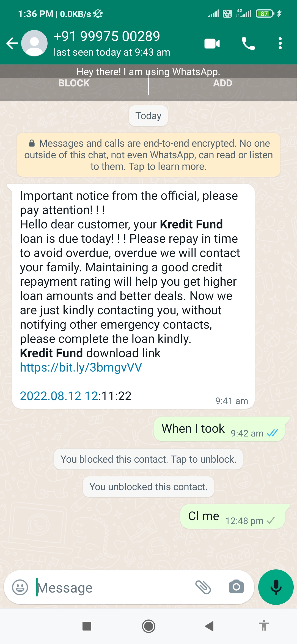Open the three-dot more options menu
This screenshot has width=297, height=644.
coord(280,43)
